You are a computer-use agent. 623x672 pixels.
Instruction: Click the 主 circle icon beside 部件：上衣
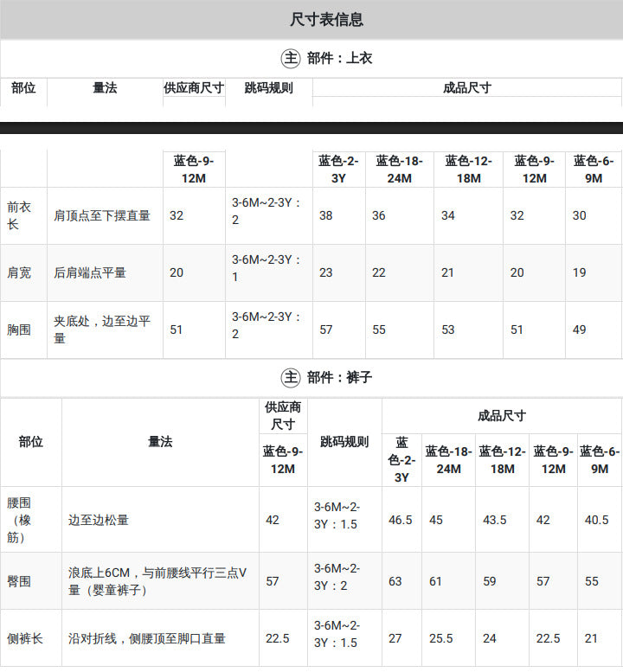tap(291, 58)
